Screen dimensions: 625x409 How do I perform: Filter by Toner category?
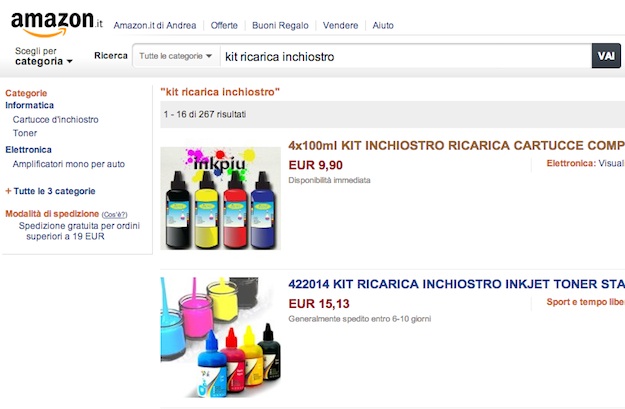(25, 133)
